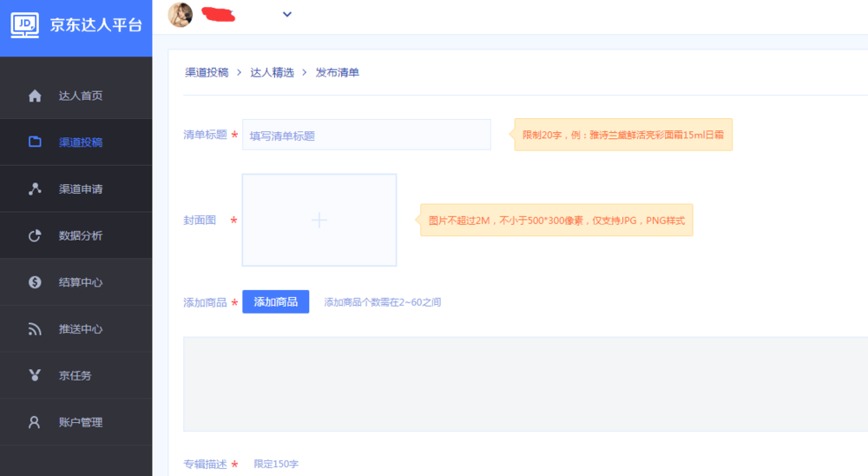Viewport: 868px width, 476px height.
Task: Go to 渠道投稿 breadcrumb link
Action: tap(207, 73)
